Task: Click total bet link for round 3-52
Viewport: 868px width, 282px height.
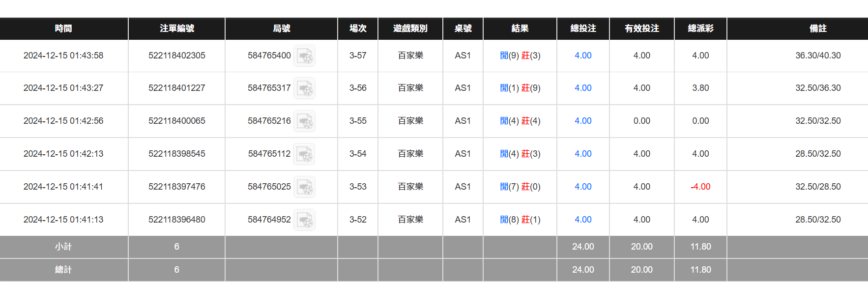Action: pyautogui.click(x=583, y=220)
